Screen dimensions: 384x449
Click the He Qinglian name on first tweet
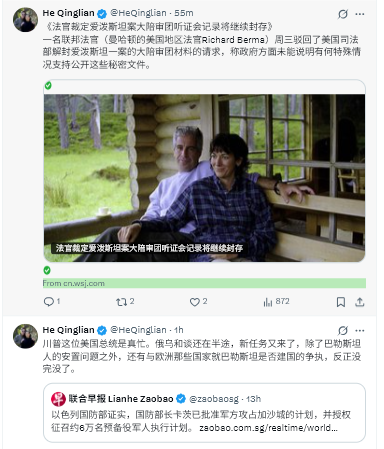(68, 13)
